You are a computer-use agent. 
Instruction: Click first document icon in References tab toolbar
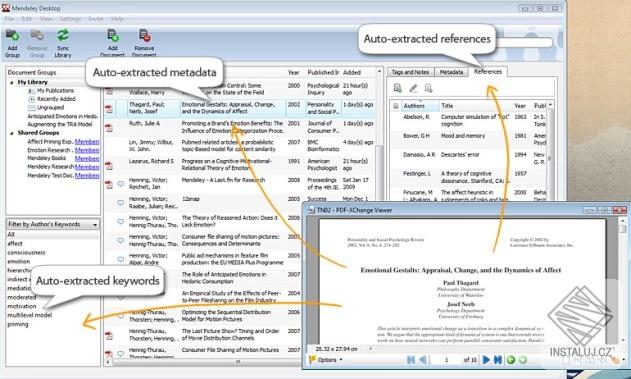[x=398, y=88]
